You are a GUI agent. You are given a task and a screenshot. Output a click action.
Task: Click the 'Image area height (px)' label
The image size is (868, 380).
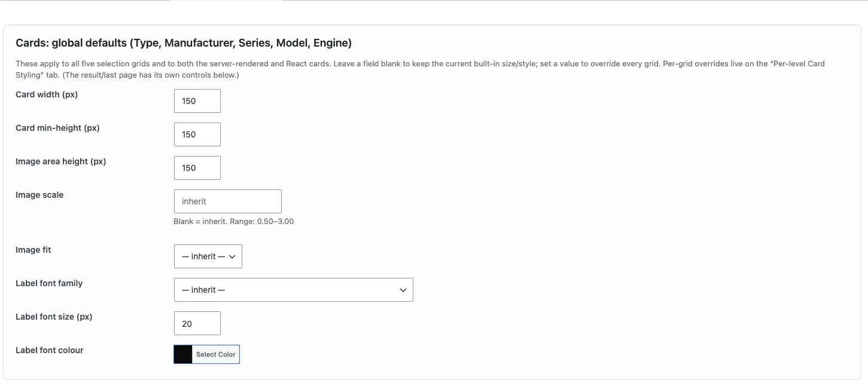(x=61, y=161)
